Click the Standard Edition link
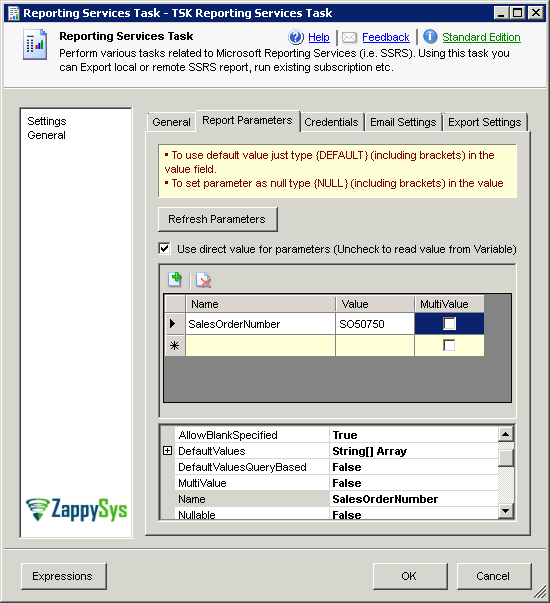Image resolution: width=550 pixels, height=603 pixels. coord(481,37)
